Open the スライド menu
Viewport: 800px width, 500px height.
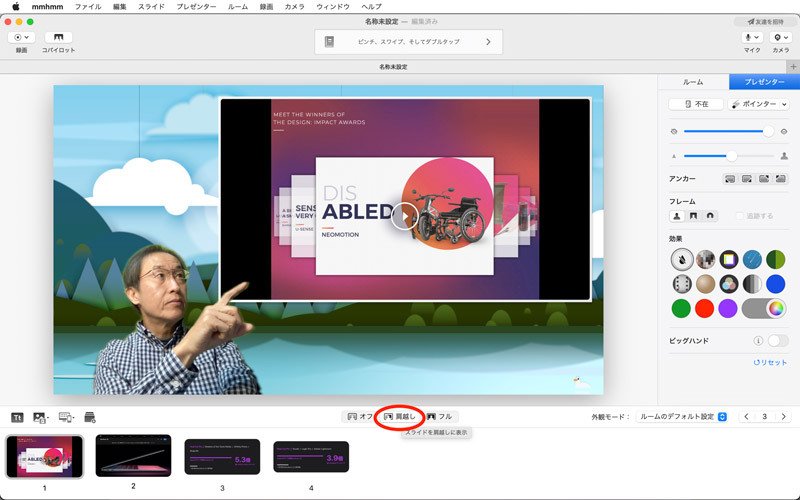coord(152,7)
